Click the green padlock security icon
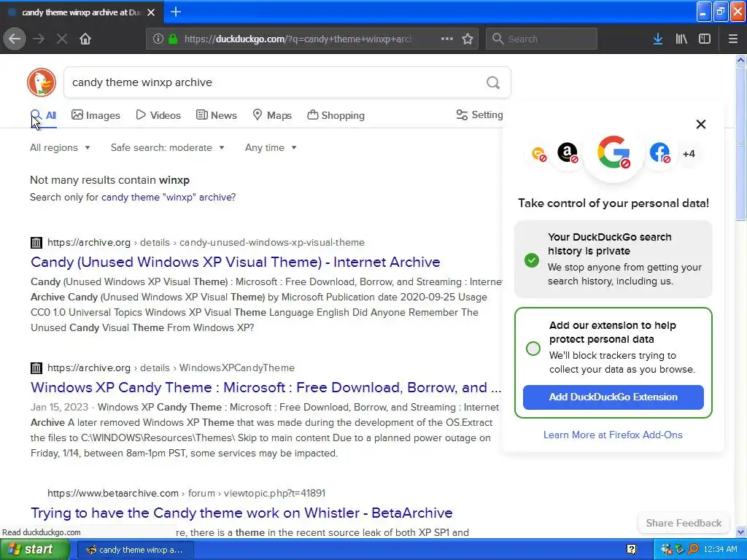747x560 pixels. pos(173,39)
